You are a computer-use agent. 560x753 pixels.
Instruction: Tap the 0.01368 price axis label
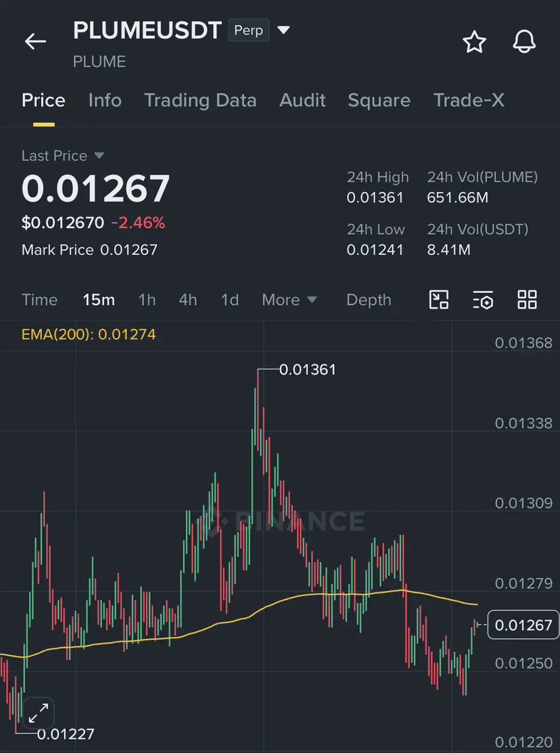[x=523, y=343]
